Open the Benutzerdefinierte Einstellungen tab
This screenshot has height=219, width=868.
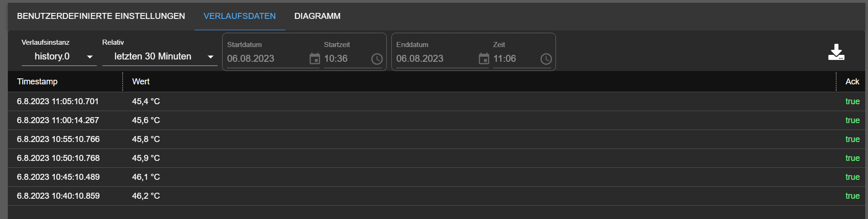pos(101,16)
